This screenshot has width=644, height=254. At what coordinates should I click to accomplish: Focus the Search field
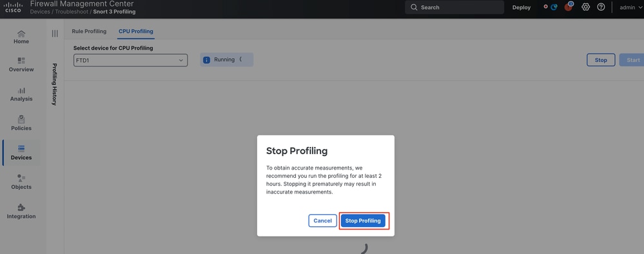coord(454,7)
